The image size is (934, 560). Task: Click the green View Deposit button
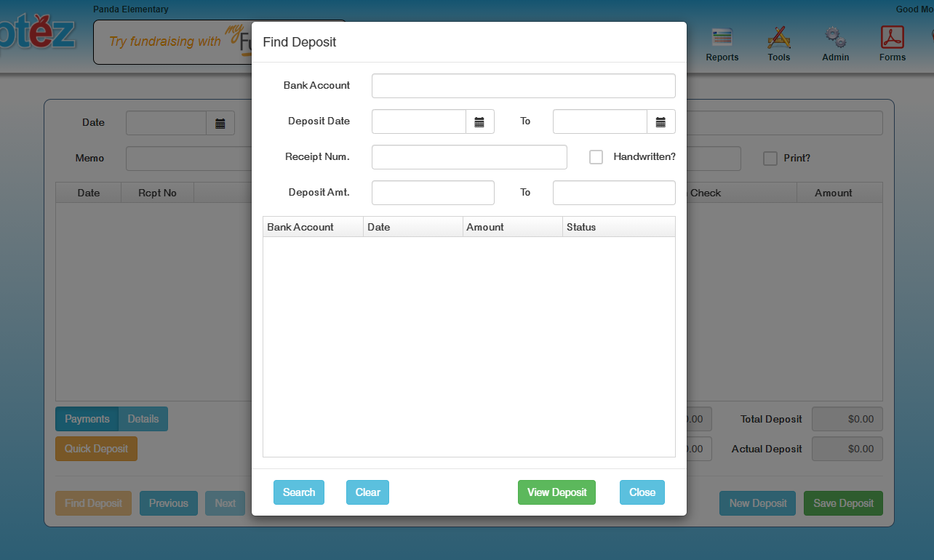(x=556, y=492)
